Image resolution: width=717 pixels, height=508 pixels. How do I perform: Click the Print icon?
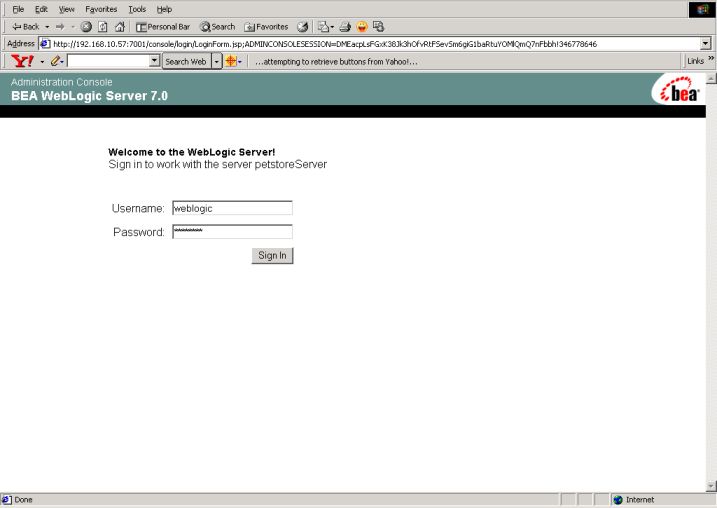point(345,27)
